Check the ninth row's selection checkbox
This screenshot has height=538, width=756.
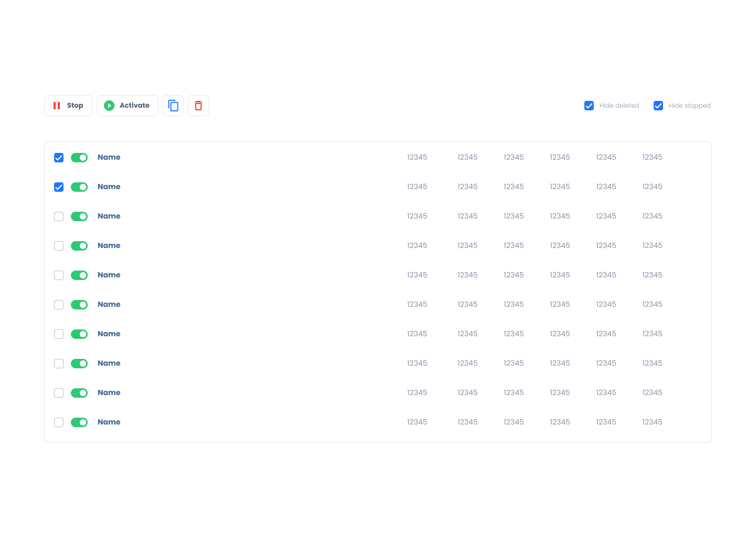pyautogui.click(x=59, y=393)
